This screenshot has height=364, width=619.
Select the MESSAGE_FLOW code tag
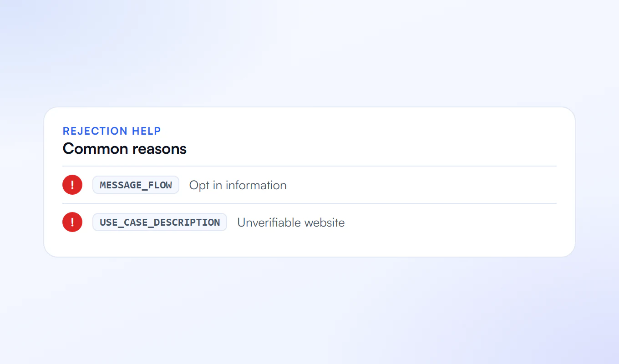(x=136, y=185)
